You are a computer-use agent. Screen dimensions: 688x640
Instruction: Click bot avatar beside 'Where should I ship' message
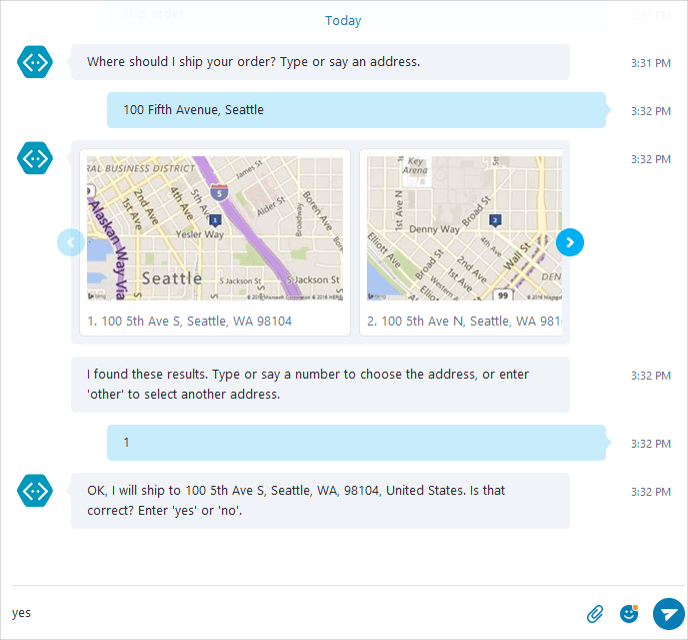coord(35,62)
